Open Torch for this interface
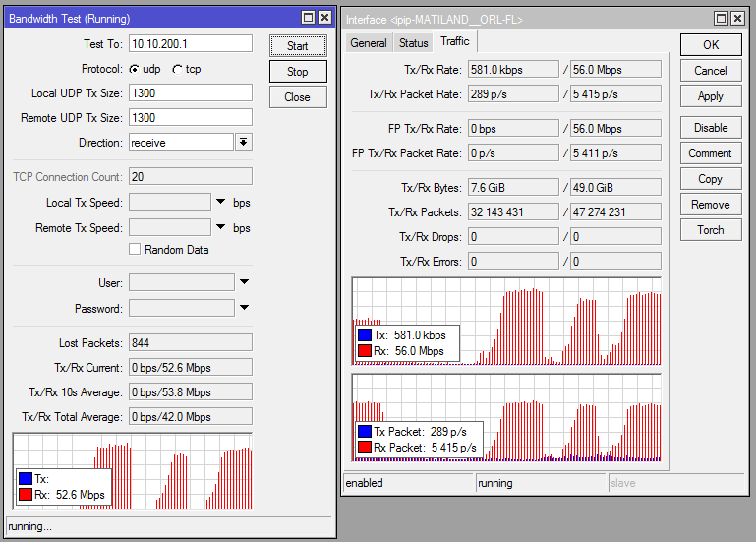756x542 pixels. (x=710, y=230)
